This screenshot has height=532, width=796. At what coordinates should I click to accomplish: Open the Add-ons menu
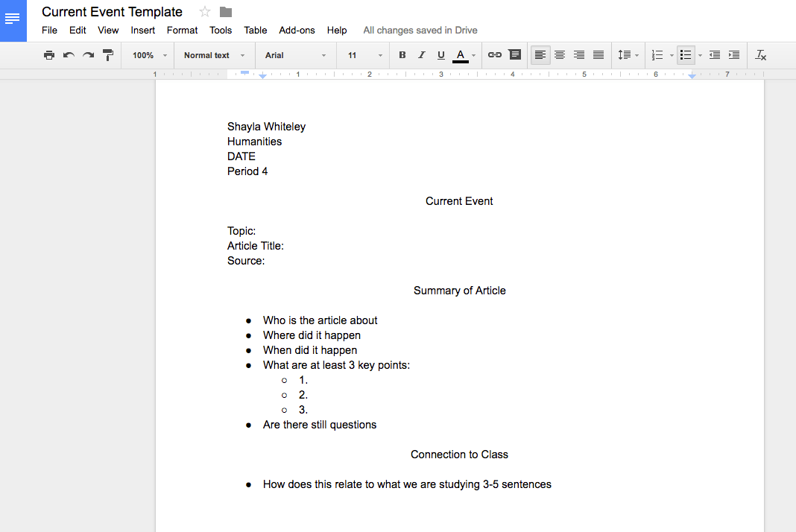(x=297, y=31)
